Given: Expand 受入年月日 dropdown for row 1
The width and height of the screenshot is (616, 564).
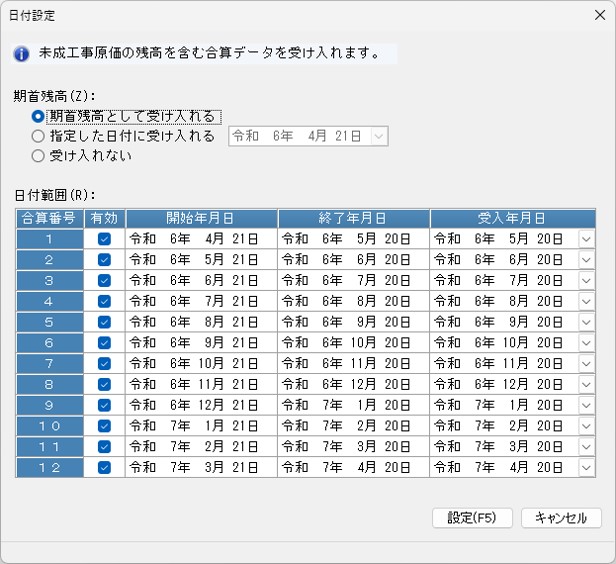Looking at the screenshot, I should tap(586, 239).
